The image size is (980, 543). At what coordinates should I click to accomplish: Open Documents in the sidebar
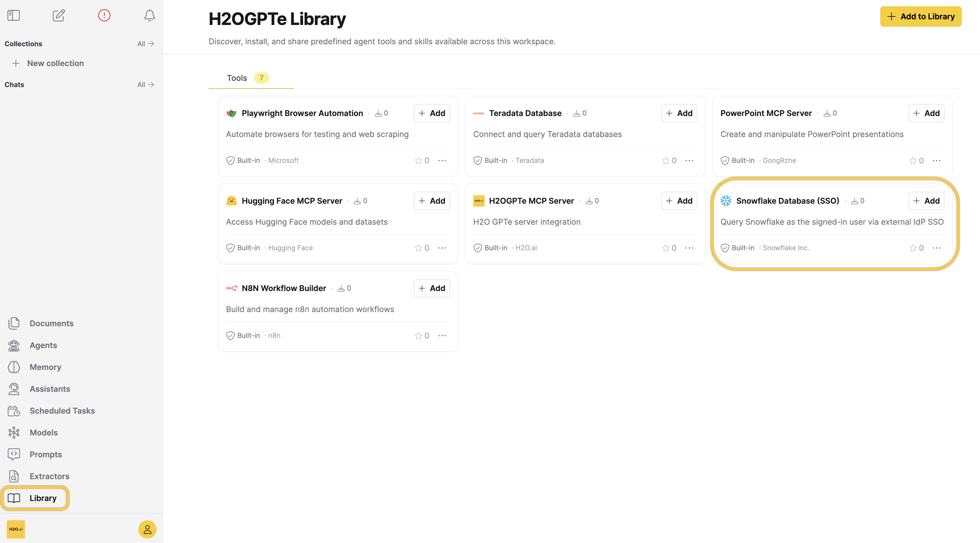(x=40, y=323)
